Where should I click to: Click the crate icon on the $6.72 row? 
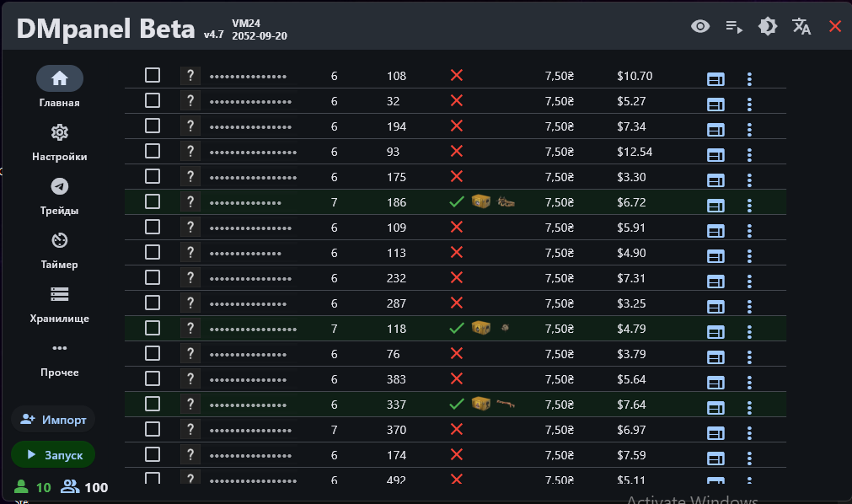pos(480,201)
